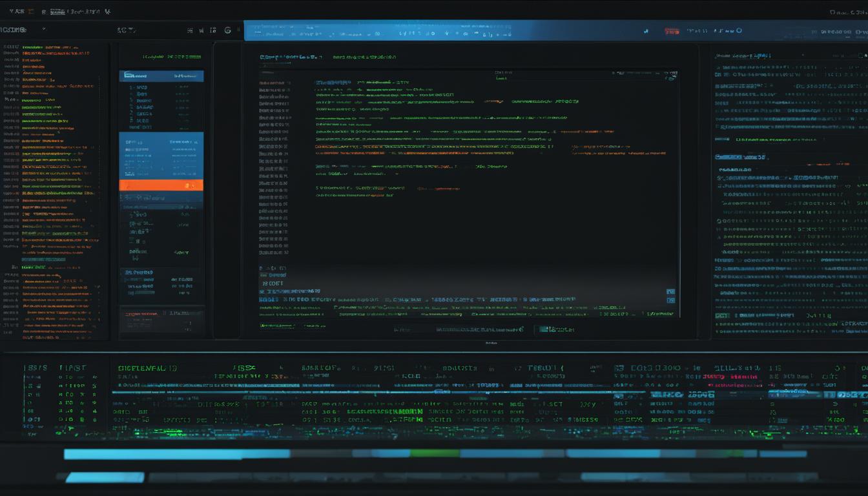The height and width of the screenshot is (496, 868).
Task: Enable the checkbox next to the first sidebar list entry
Action: tap(129, 86)
